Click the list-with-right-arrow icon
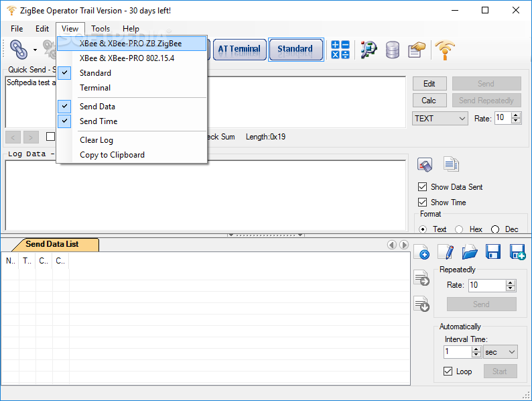The height and width of the screenshot is (401, 532). (x=421, y=278)
